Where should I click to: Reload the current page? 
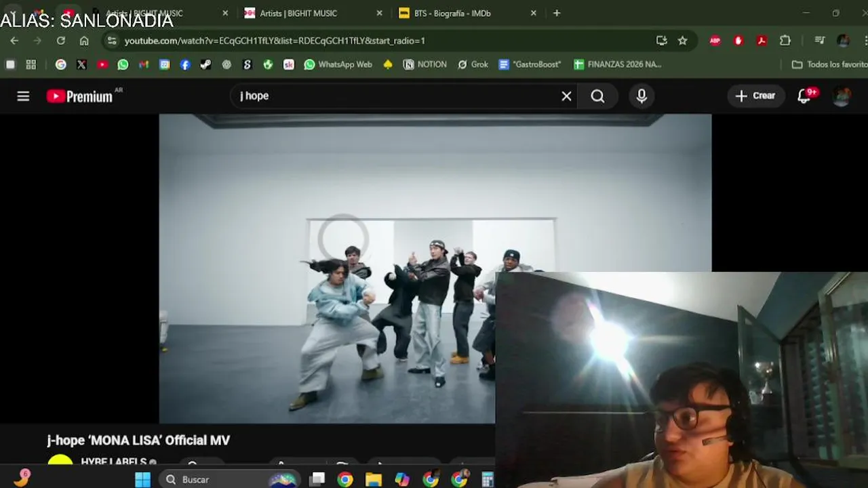pyautogui.click(x=60, y=41)
